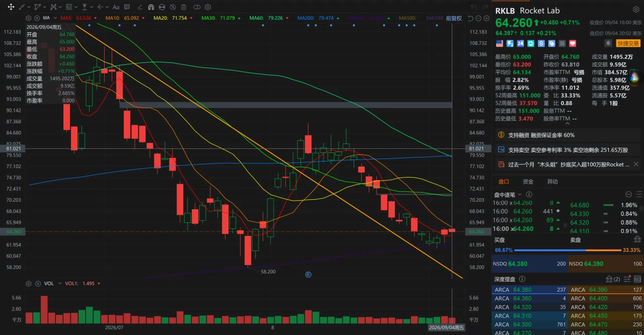Open the 前复权 adjustment dropdown
Image resolution: width=644 pixels, height=335 pixels.
point(453,18)
